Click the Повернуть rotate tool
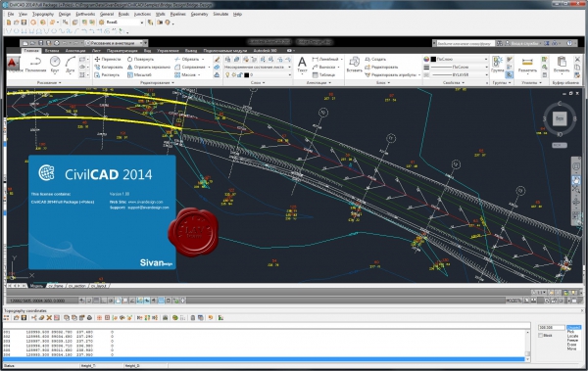588x371 pixels. 140,59
